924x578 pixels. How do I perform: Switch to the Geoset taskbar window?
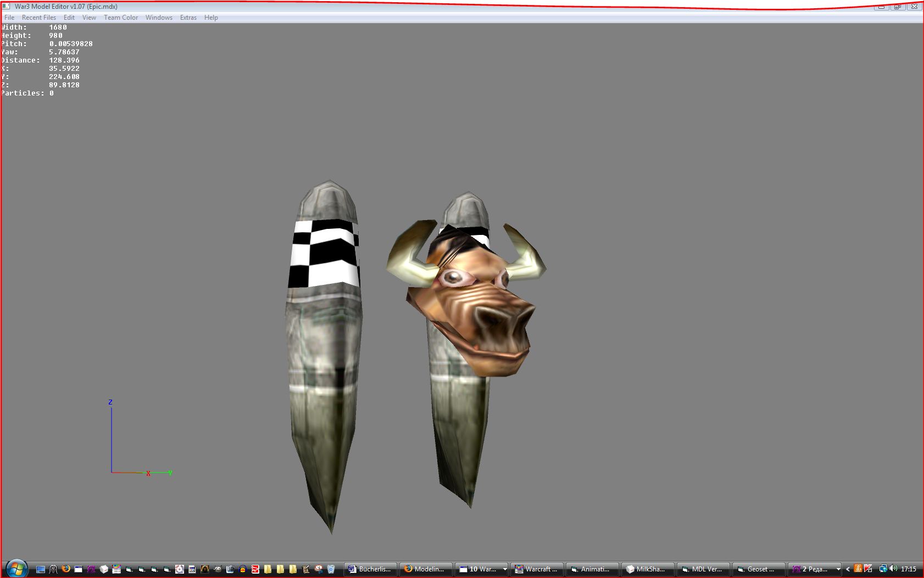(757, 569)
